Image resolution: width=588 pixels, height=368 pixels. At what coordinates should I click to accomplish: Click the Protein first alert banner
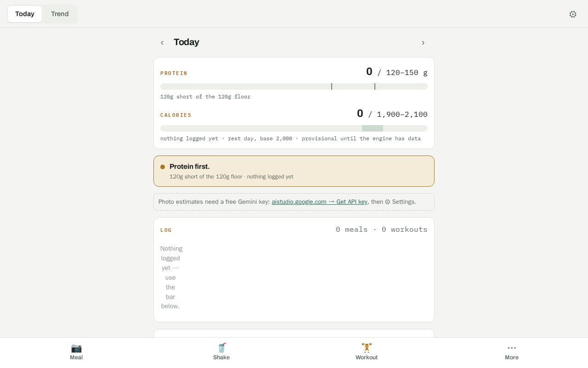294,171
